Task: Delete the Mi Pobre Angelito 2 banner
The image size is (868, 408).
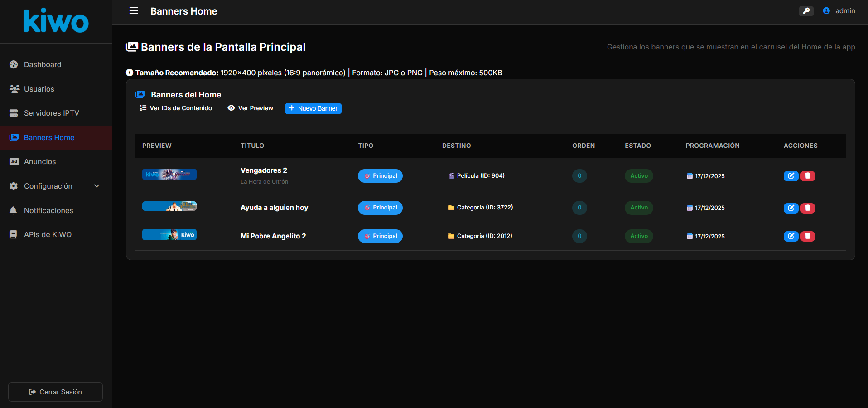Action: pos(807,236)
